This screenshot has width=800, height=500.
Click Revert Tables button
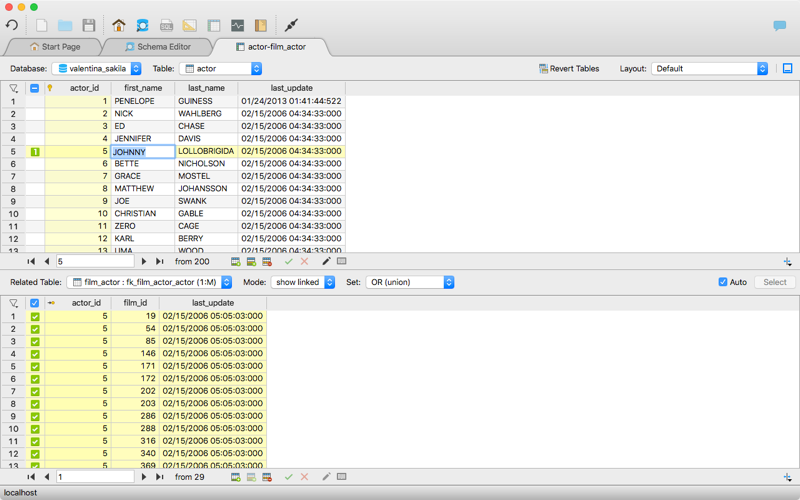(x=569, y=68)
